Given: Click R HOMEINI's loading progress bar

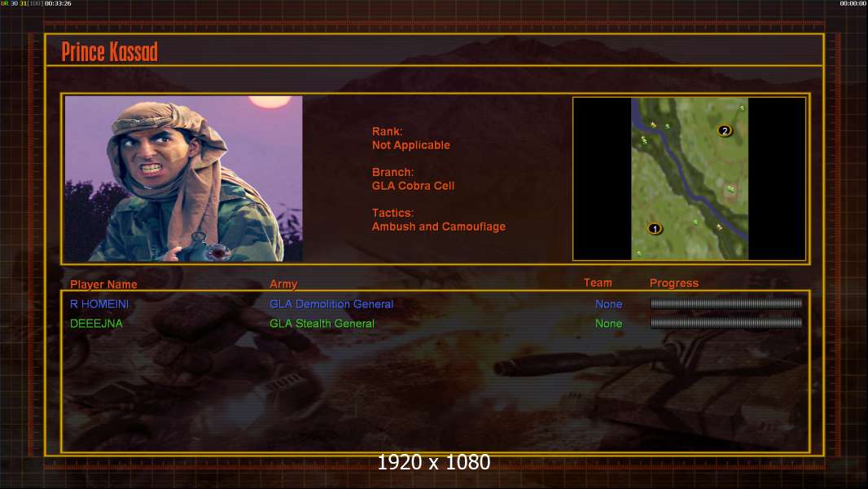Looking at the screenshot, I should [x=726, y=303].
